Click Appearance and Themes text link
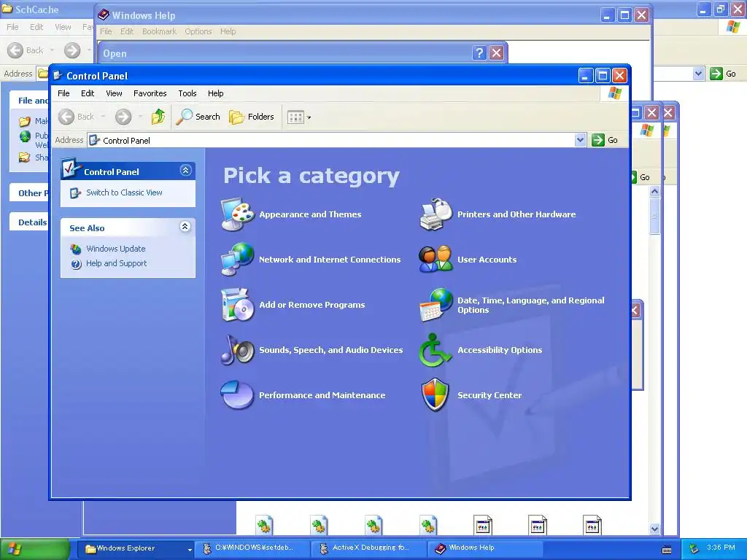The width and height of the screenshot is (747, 560). click(310, 214)
